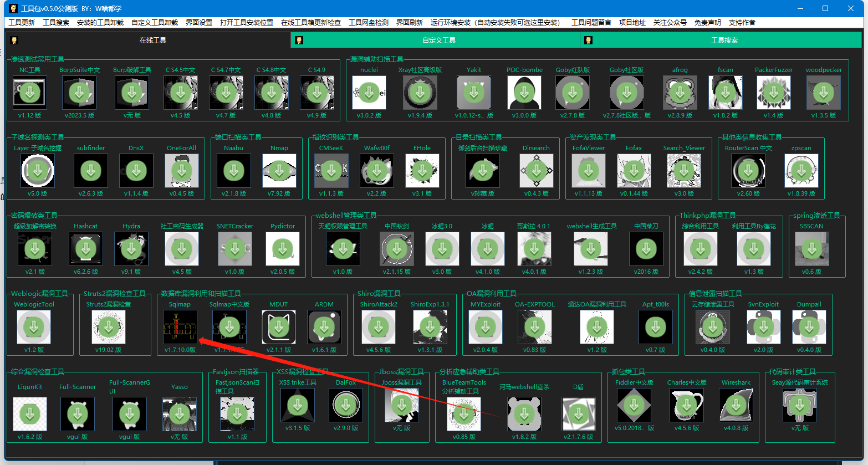Open the WeblogicTool icon
Screen dimensions: 868x465
pos(34,327)
